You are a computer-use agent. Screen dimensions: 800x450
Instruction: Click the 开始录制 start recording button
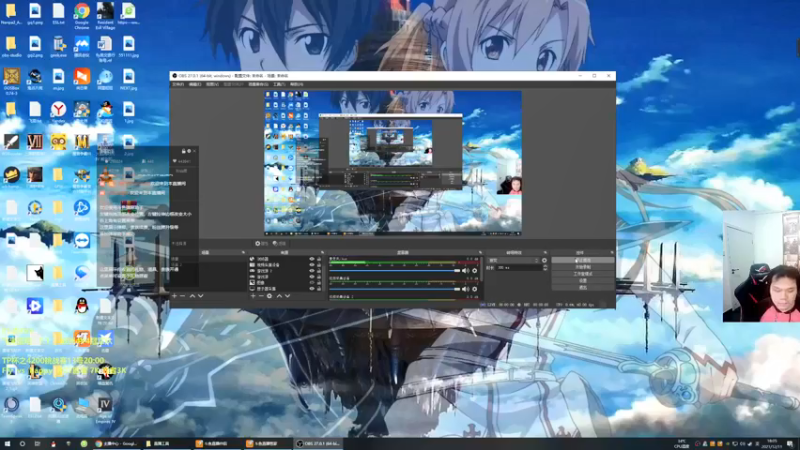point(583,267)
